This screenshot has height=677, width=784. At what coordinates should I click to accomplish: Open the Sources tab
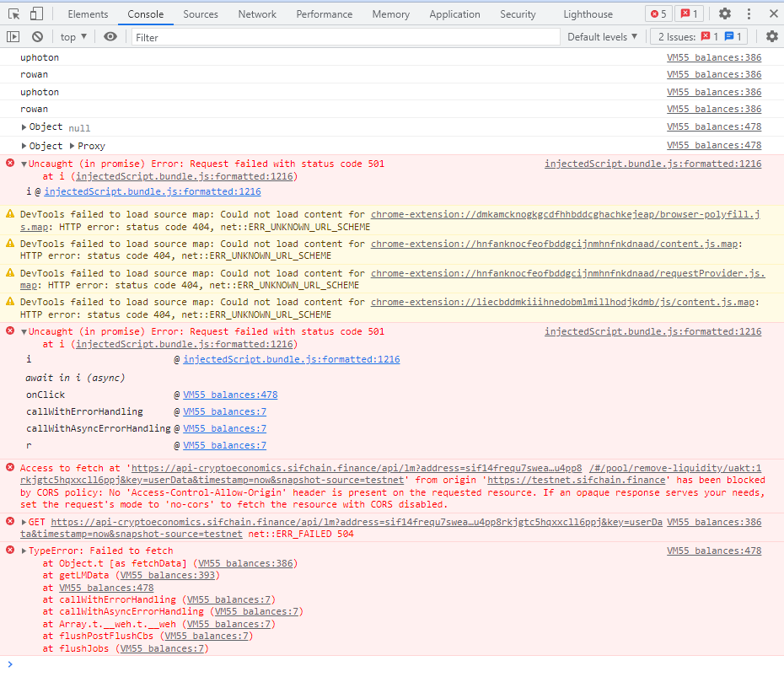click(201, 14)
